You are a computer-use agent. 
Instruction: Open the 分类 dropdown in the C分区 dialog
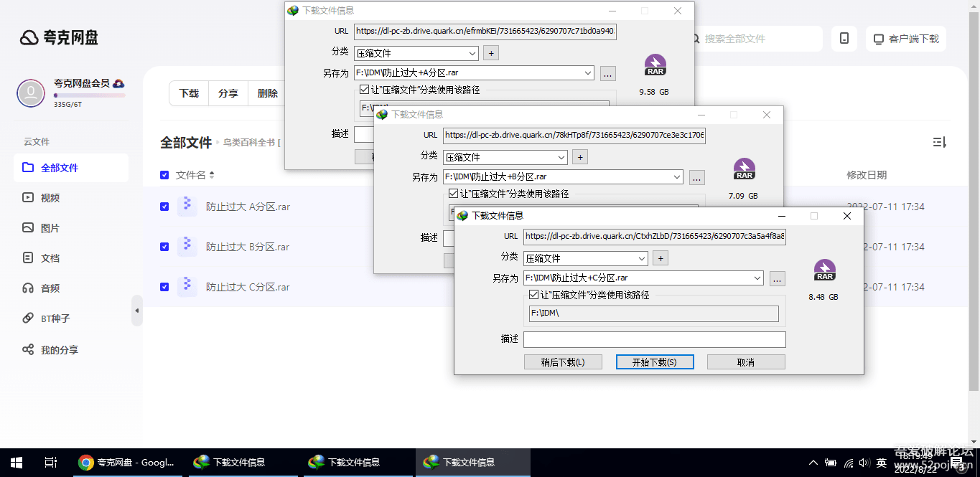coord(584,258)
